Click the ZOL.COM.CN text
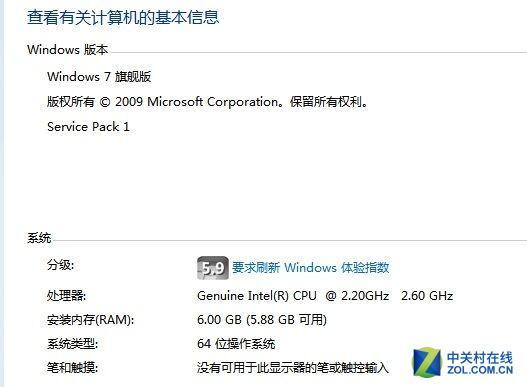 point(480,370)
